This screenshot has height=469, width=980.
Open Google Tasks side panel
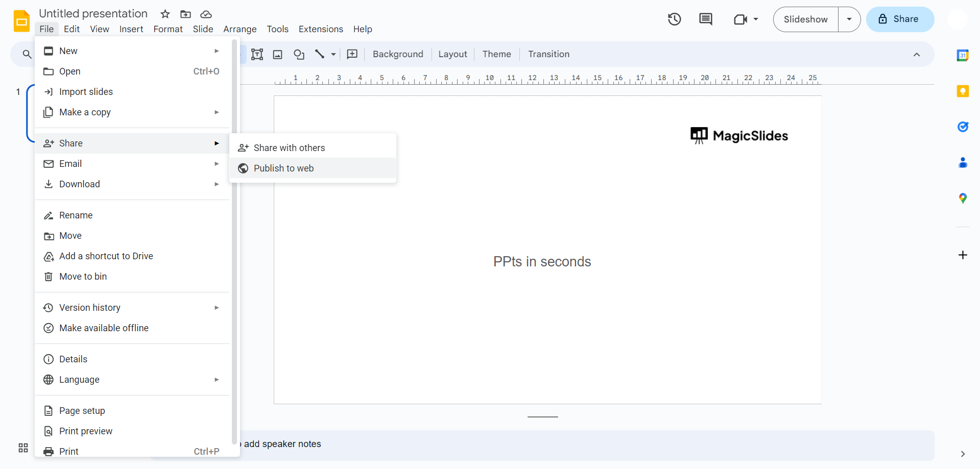963,127
